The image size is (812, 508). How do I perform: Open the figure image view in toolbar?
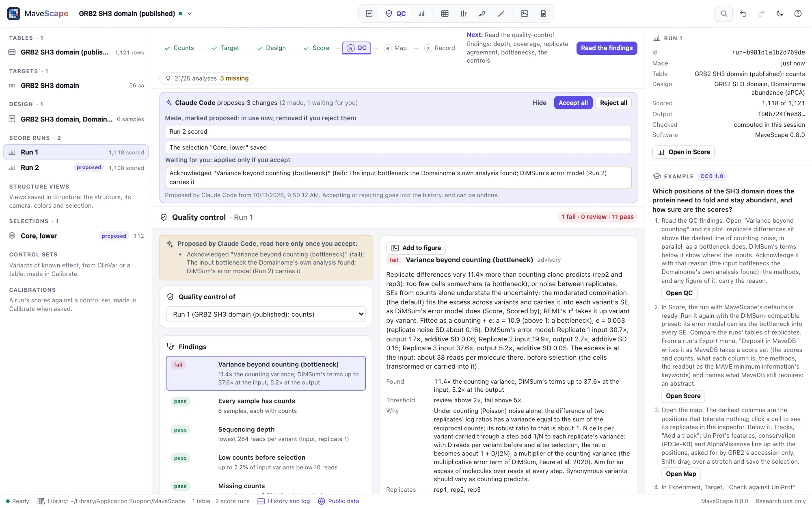[525, 13]
